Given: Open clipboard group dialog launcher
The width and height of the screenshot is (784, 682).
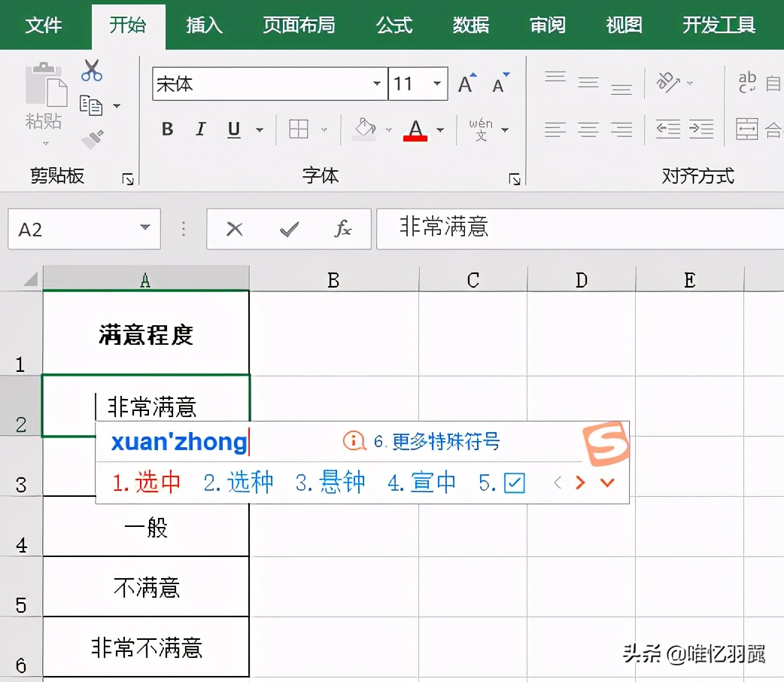Looking at the screenshot, I should pos(128,179).
